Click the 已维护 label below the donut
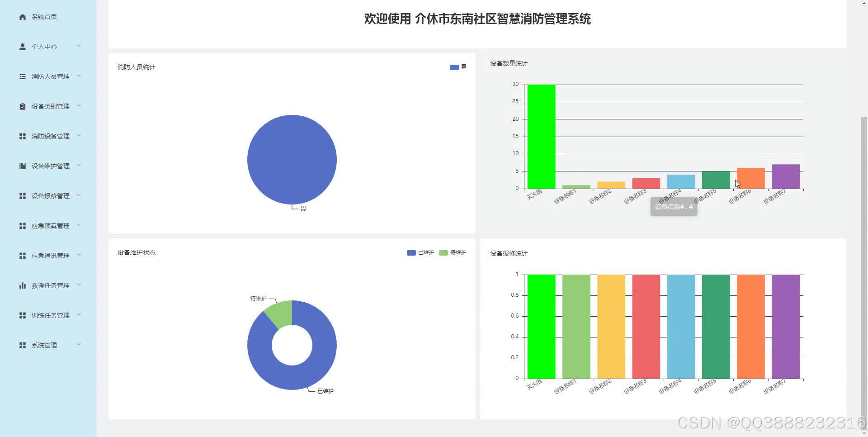Image resolution: width=868 pixels, height=437 pixels. [x=325, y=391]
